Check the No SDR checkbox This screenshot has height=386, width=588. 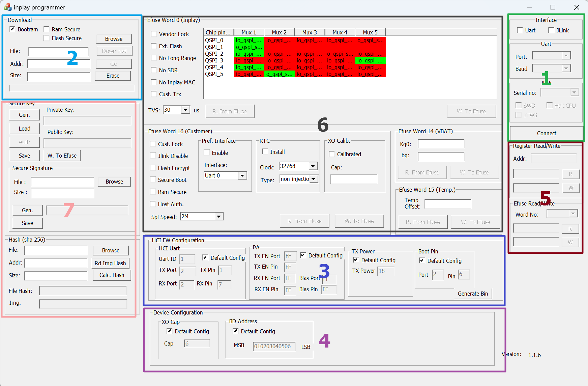154,70
